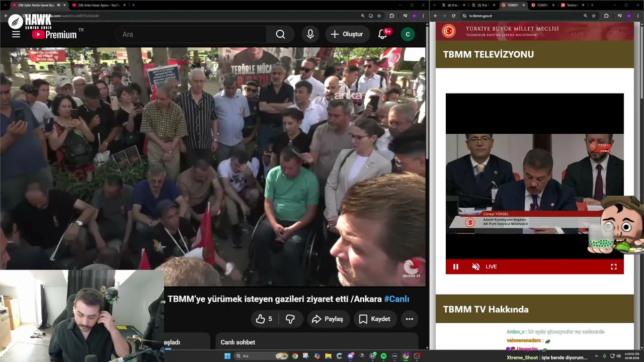This screenshot has width=644, height=362.
Task: Bookmark the tv.tbmm.gov.tr page
Action: tap(594, 16)
